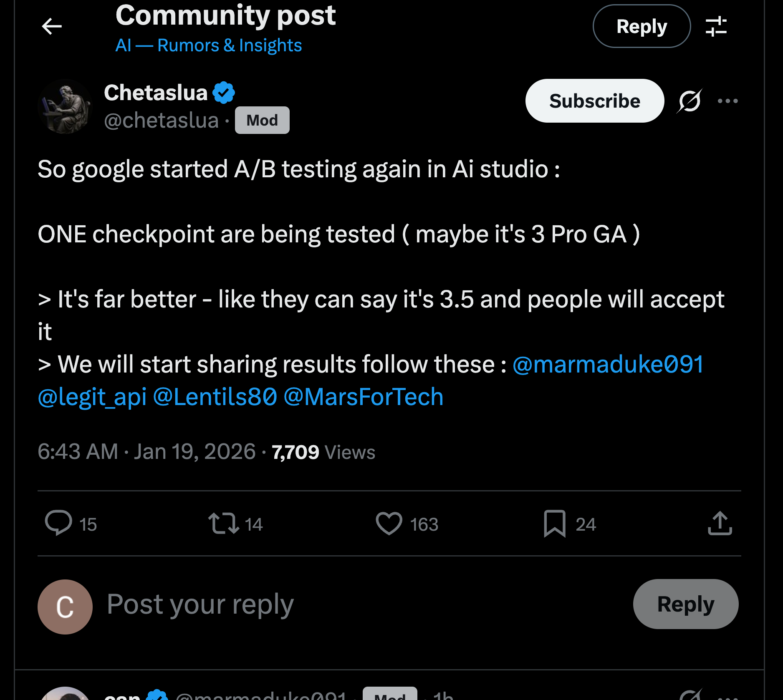Screen dimensions: 783x700
Task: Click the Mod badge next to @chetaslua
Action: pyautogui.click(x=262, y=120)
